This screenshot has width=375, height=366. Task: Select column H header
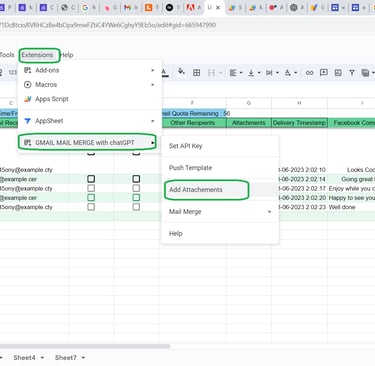pos(299,103)
